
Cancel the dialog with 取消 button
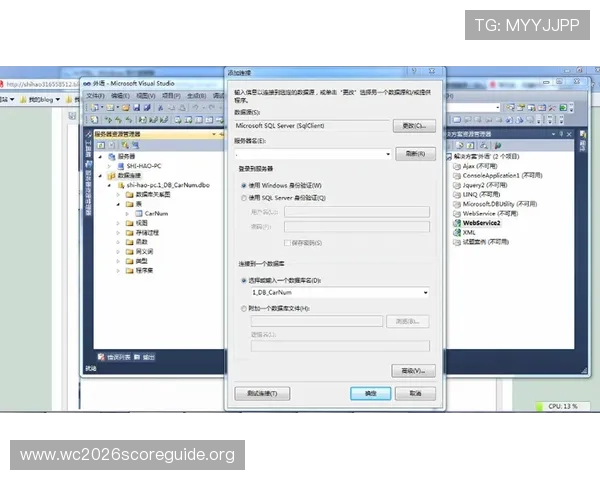point(415,393)
